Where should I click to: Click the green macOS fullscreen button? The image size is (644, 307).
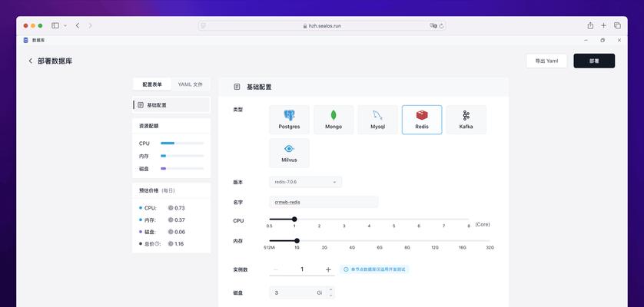40,25
